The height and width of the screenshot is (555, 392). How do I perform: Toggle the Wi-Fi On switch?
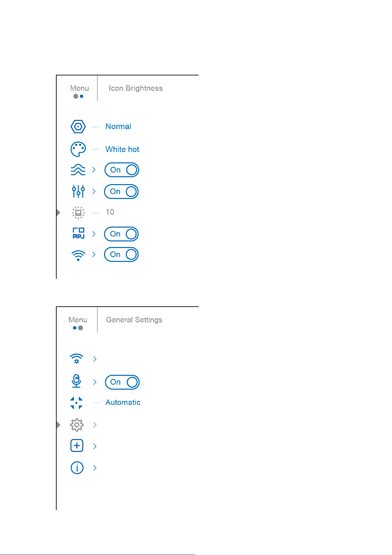tap(121, 254)
